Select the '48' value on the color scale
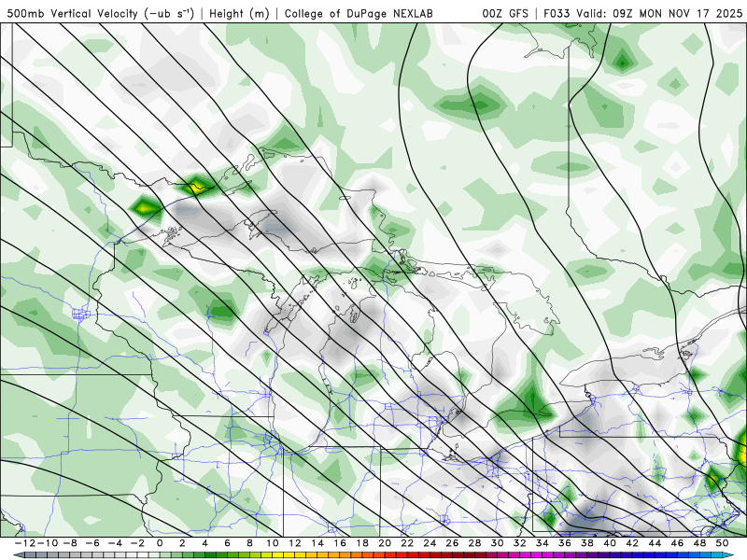The height and width of the screenshot is (560, 747). click(699, 543)
